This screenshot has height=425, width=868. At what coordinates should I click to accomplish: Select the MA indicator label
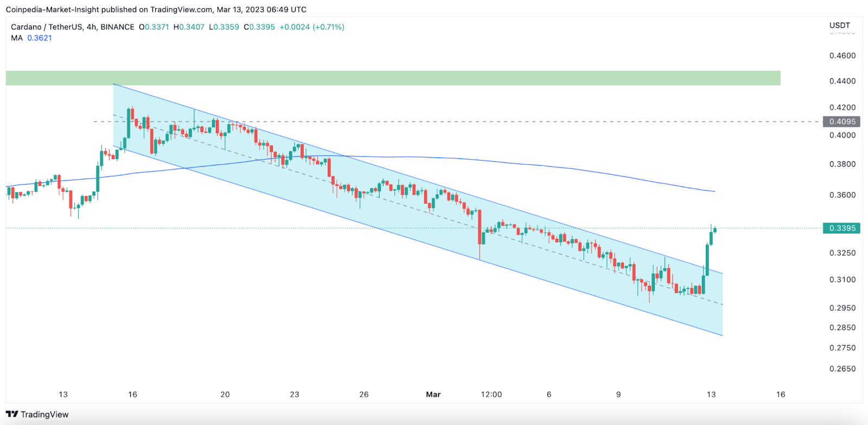[17, 38]
